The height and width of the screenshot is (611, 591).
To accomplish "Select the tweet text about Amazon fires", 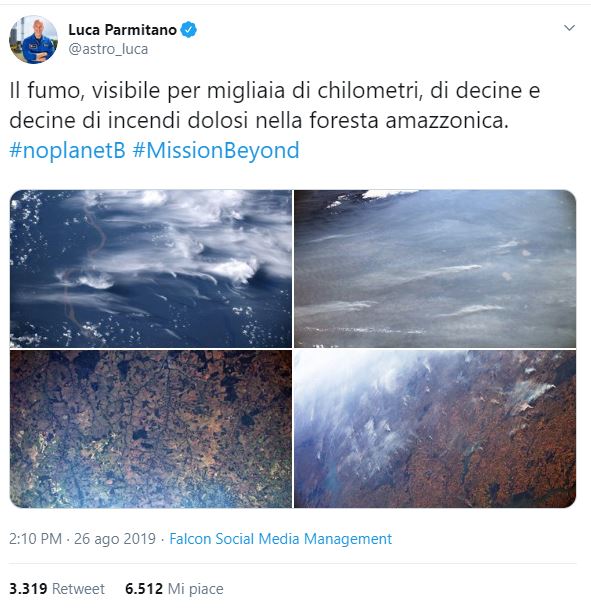I will [x=274, y=106].
